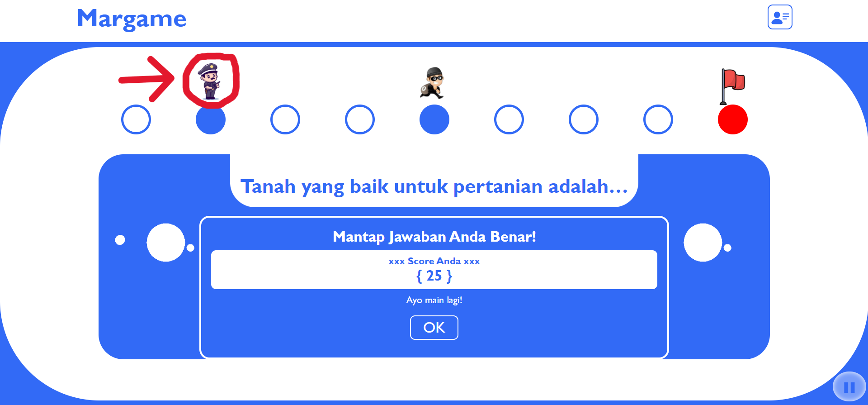868x405 pixels.
Task: Select empty circle just before thief's circle
Action: [360, 119]
